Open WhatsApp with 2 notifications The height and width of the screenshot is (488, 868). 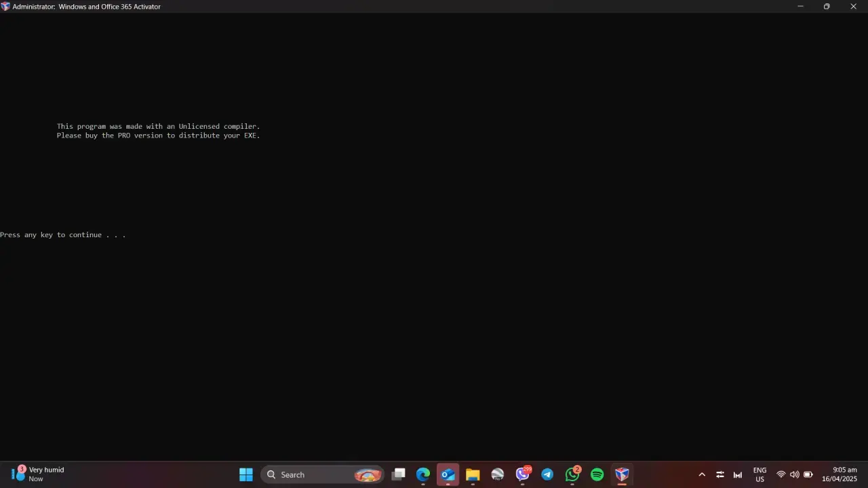572,474
